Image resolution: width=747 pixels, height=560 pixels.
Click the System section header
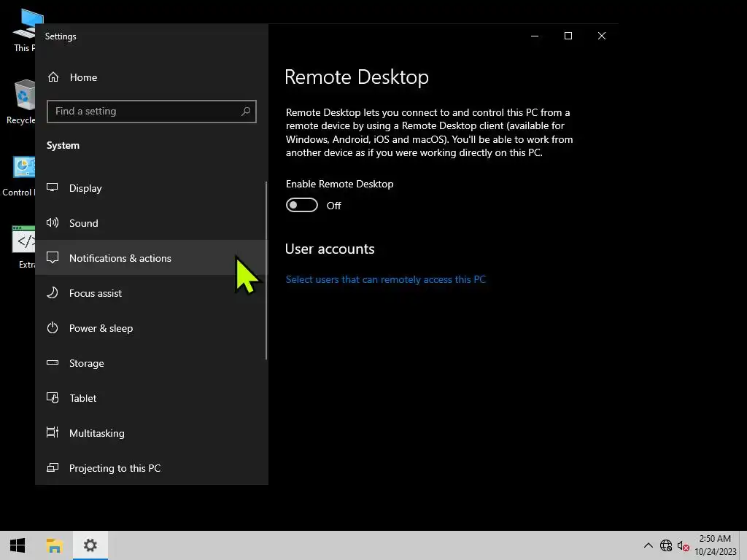pyautogui.click(x=63, y=145)
